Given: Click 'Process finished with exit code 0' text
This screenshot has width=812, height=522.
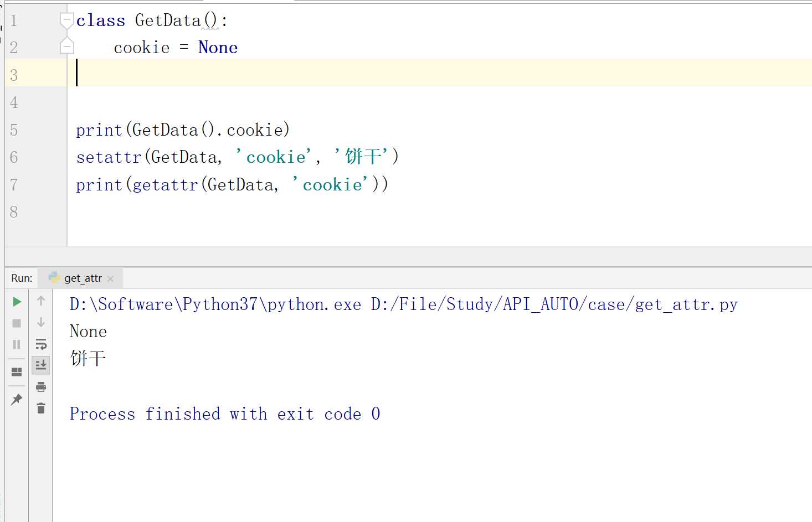Looking at the screenshot, I should pyautogui.click(x=225, y=414).
